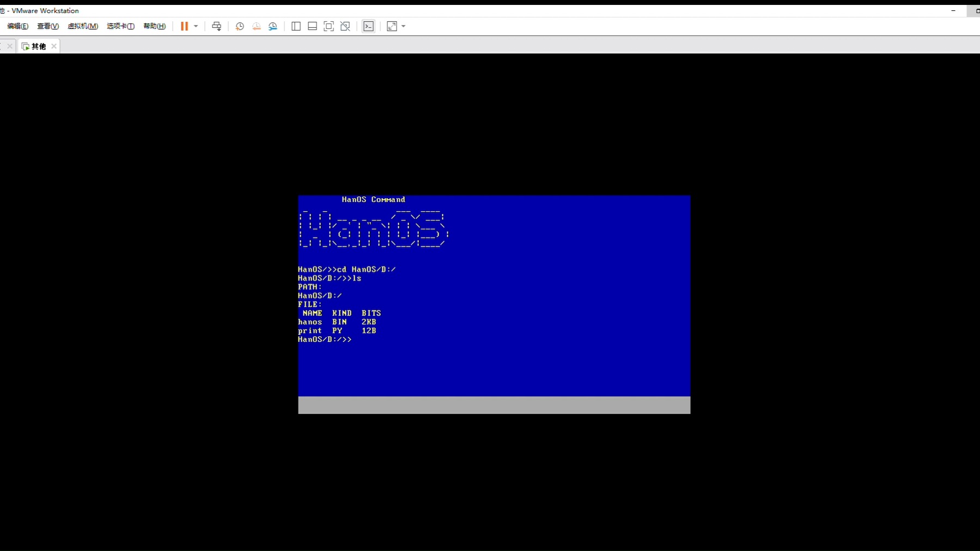Pause the virtual machine
The image size is (980, 551).
184,26
